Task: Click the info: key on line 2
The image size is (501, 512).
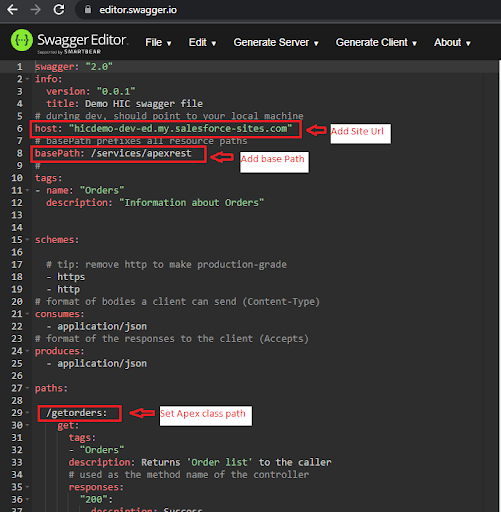Action: (49, 79)
